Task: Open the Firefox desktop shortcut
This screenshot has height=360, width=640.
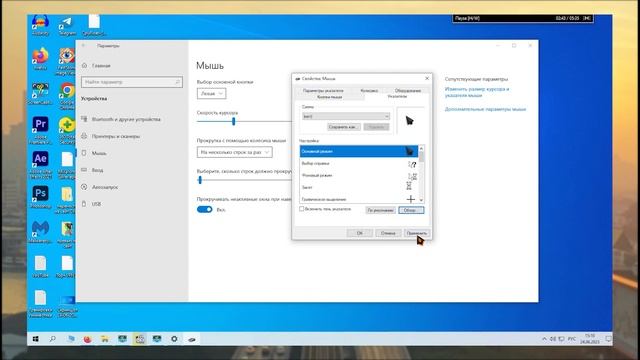Action: click(x=40, y=59)
